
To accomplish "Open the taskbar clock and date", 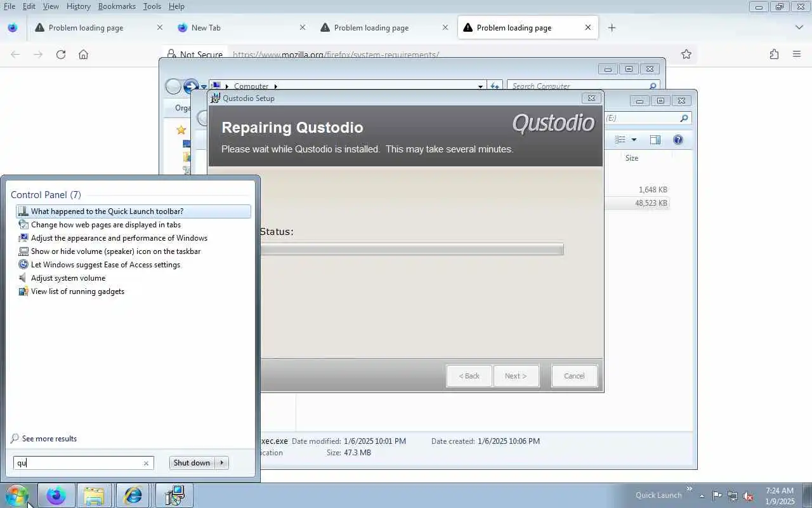I will click(x=780, y=496).
